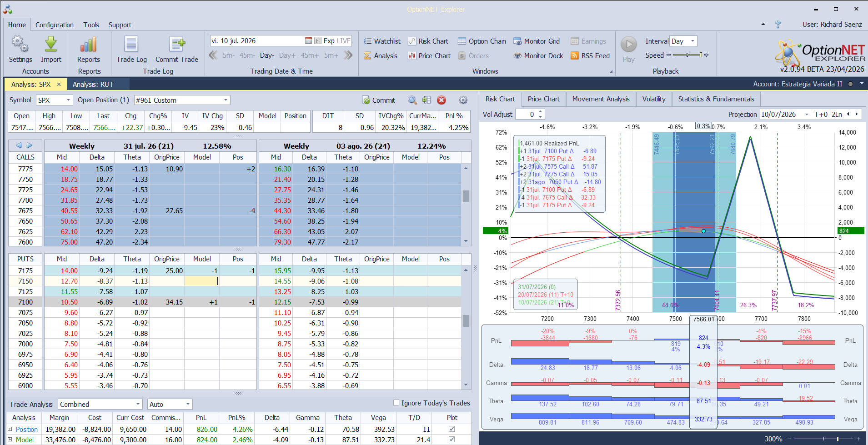Screen dimensions: 868x445
Task: Toggle the Plot checkbox for Position row
Action: coord(452,429)
